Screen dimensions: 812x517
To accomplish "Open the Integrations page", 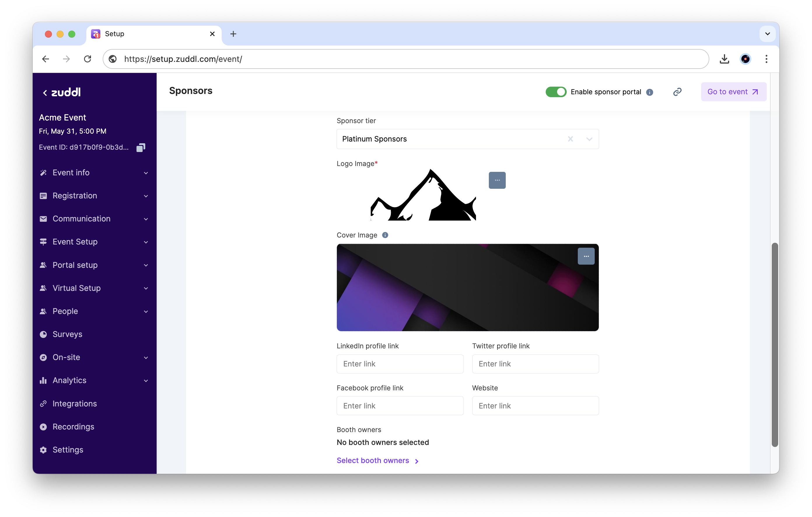I will (75, 404).
